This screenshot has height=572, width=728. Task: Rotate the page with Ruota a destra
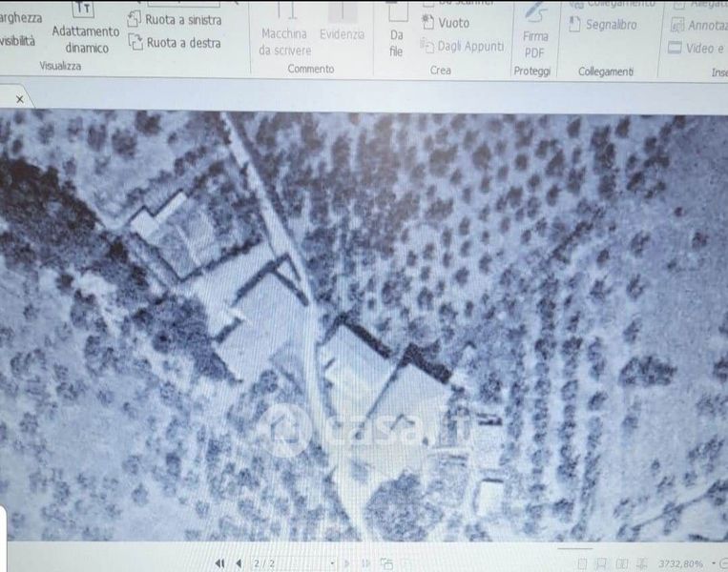(135, 42)
